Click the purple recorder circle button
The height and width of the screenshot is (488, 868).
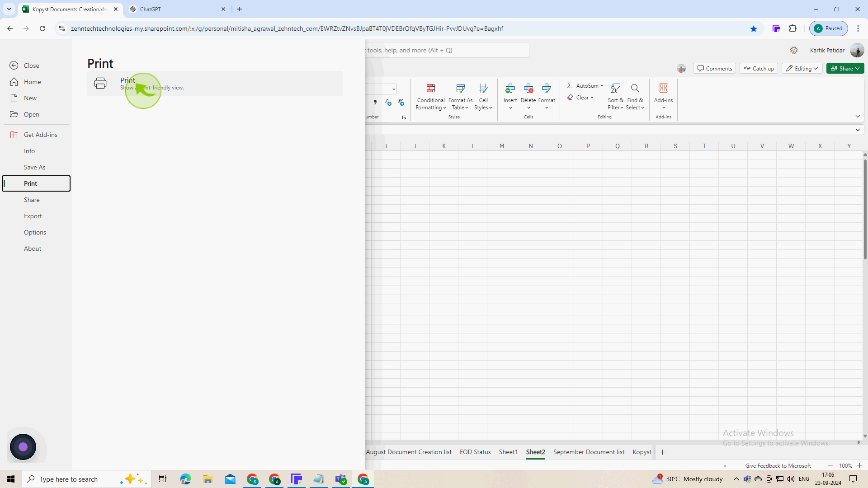click(x=23, y=447)
